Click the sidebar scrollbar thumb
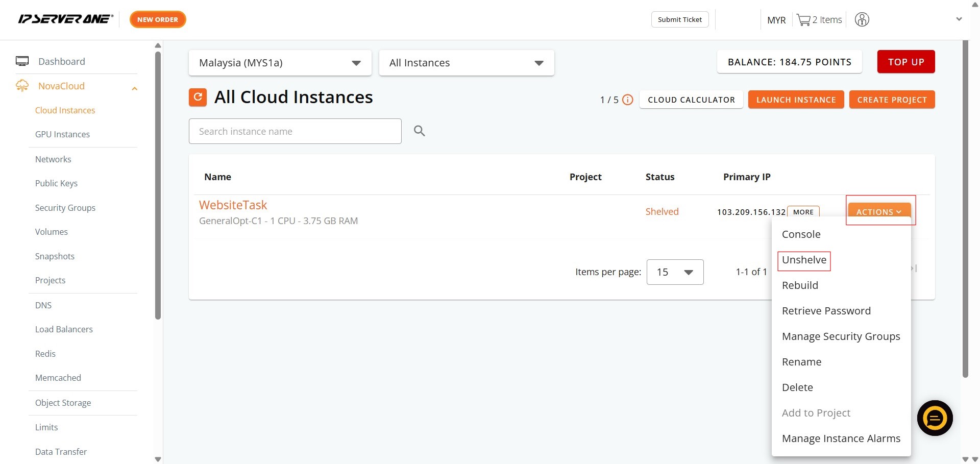Screen dimensions: 980x464 coord(158,185)
